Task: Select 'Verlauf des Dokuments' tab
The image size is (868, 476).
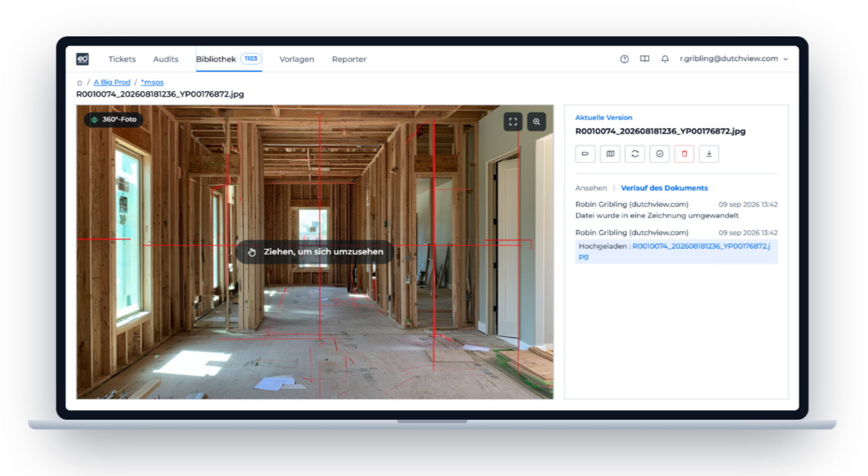Action: click(664, 188)
